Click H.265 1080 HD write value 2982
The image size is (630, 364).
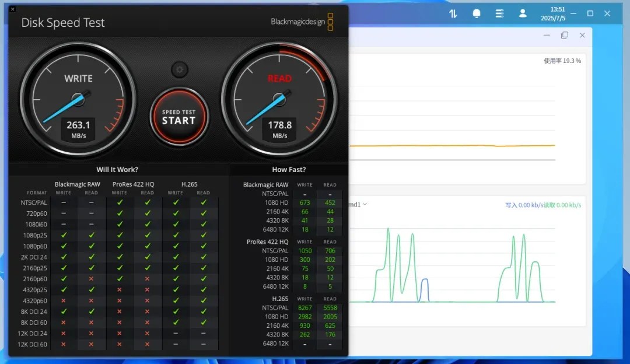[x=305, y=317]
